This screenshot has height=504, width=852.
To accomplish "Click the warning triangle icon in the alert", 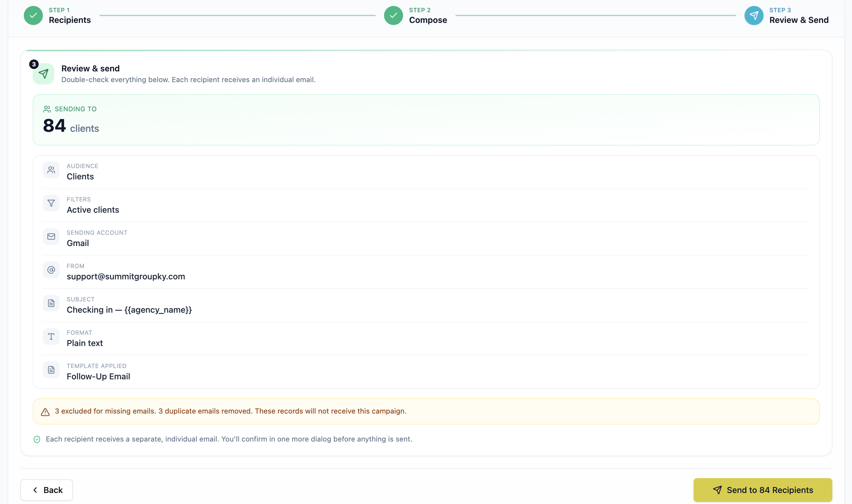I will (x=45, y=412).
